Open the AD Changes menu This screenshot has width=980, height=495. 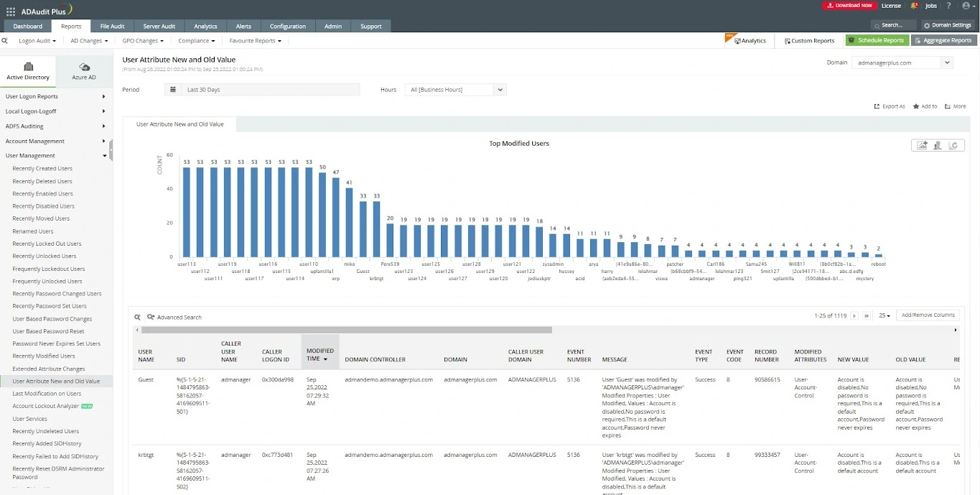pos(88,41)
